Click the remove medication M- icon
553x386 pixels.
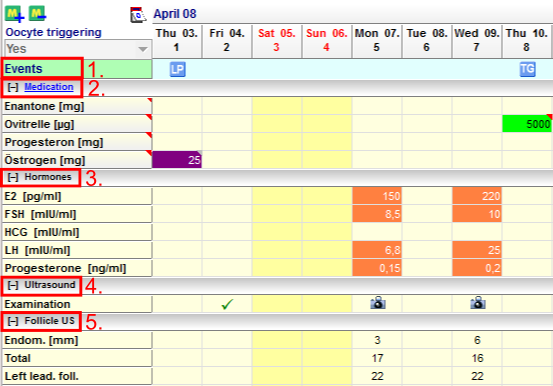pyautogui.click(x=37, y=14)
